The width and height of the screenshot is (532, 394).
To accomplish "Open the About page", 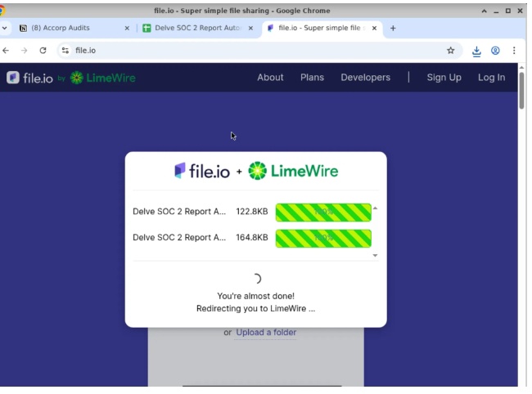I will (x=270, y=78).
